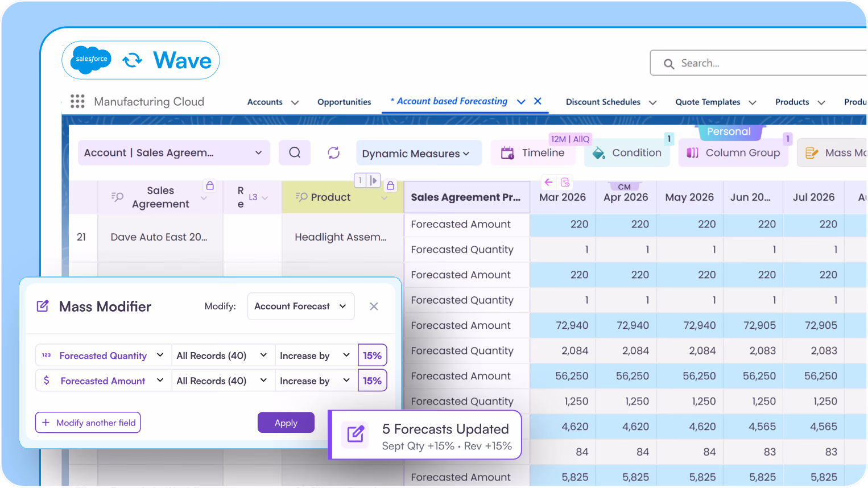Expand the Account based Forecasting tab chevron

pyautogui.click(x=521, y=101)
